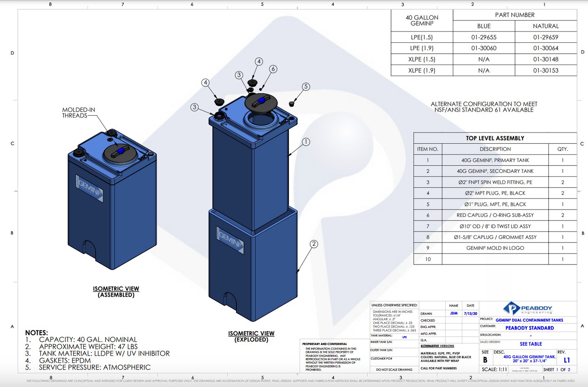
Task: Click the revision value L1
Action: tap(566, 360)
